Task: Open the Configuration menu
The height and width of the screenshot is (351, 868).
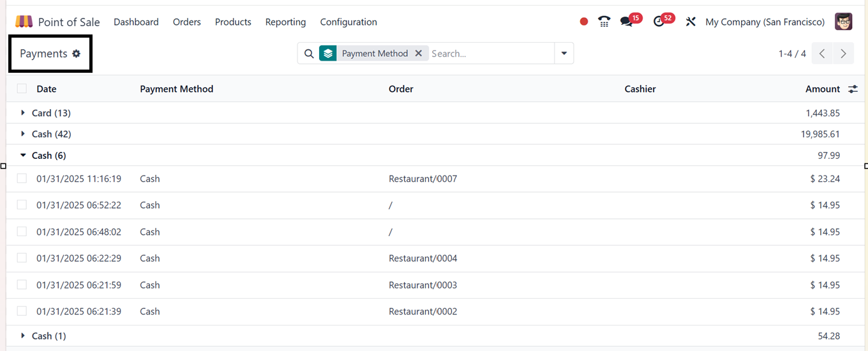Action: (348, 22)
